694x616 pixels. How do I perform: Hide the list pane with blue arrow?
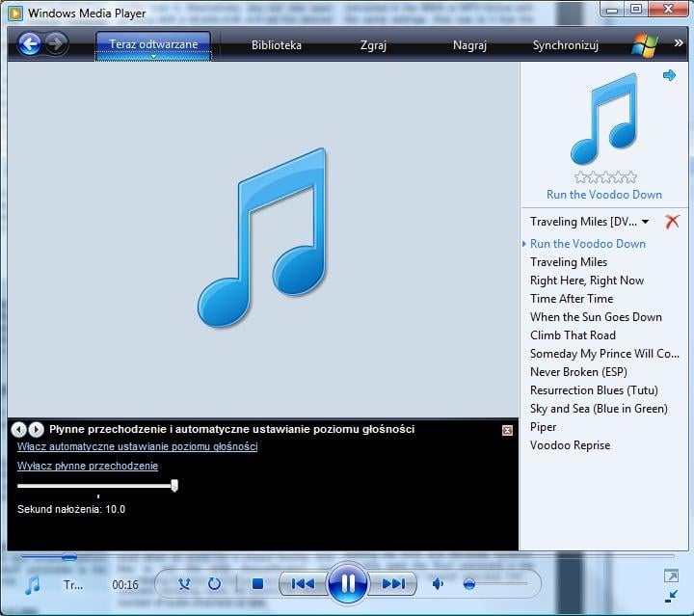[669, 75]
